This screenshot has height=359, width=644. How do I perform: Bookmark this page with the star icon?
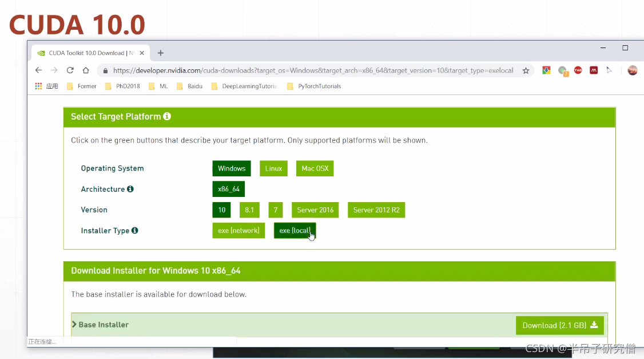526,71
